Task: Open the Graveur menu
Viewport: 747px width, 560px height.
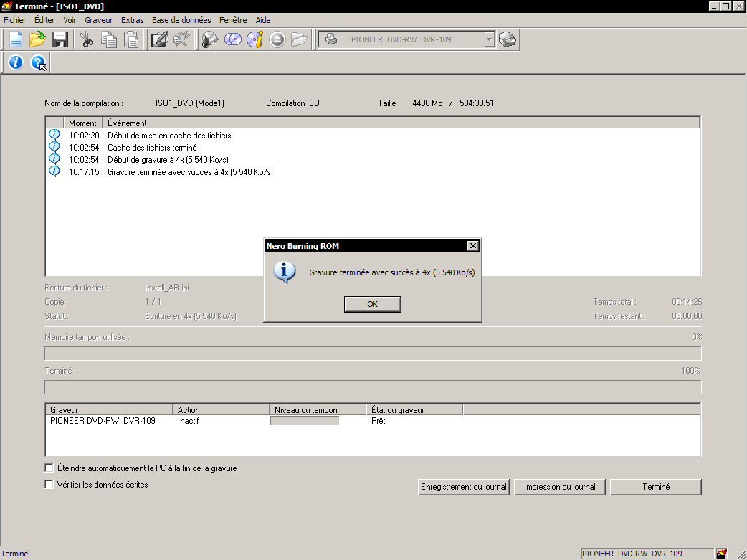Action: pyautogui.click(x=99, y=20)
